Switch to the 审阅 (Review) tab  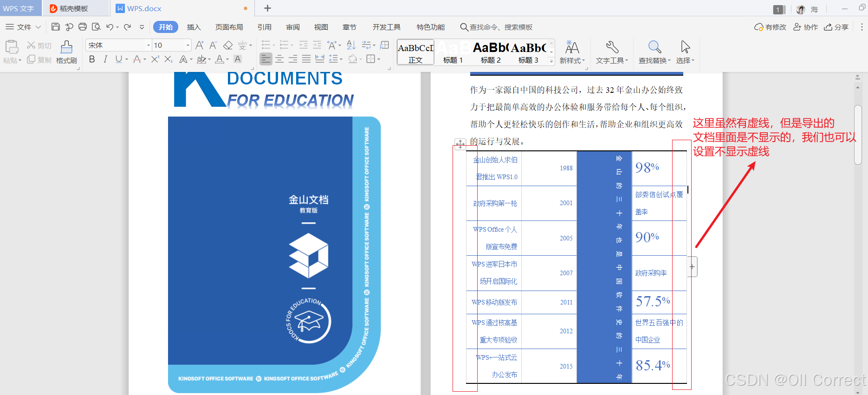293,27
